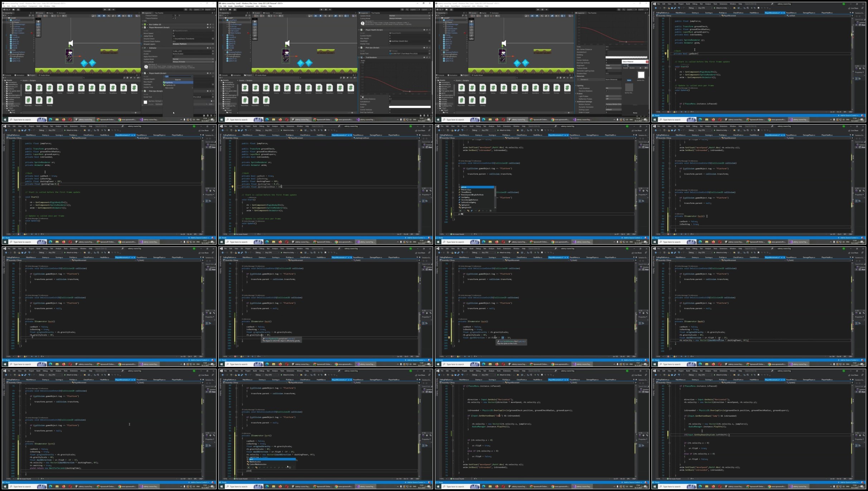Pick "SpringJoint2D" from the IntelliSense list
This screenshot has width=868, height=491.
point(466,207)
